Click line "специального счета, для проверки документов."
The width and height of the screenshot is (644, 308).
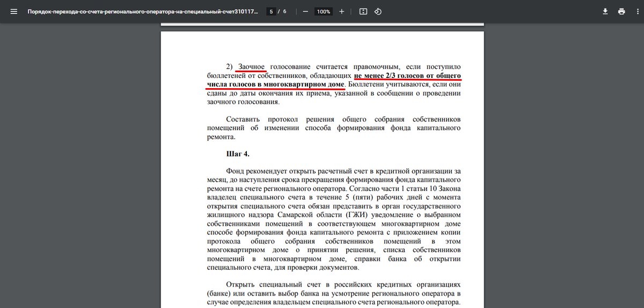click(x=282, y=267)
